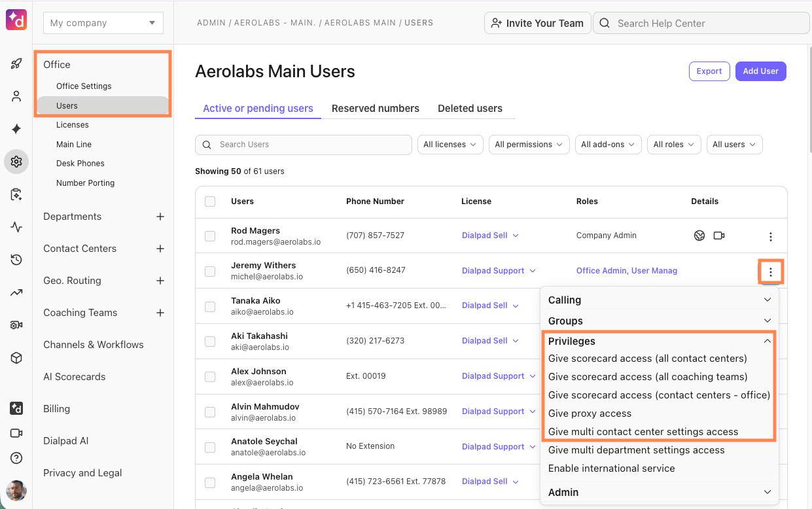Open the three-dot menu for Jeremy Withers
Viewport: 812px width, 509px height.
(x=771, y=272)
